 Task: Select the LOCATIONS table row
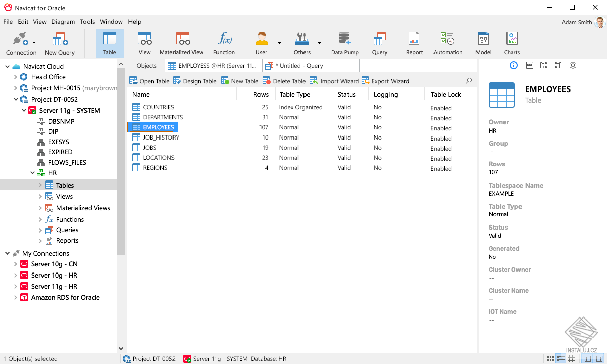301,158
